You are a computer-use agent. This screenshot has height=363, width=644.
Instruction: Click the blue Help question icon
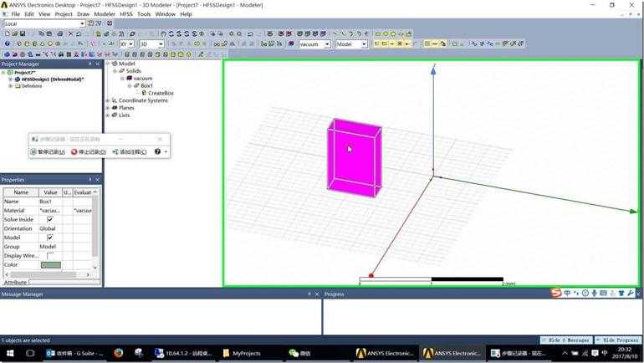point(7,43)
